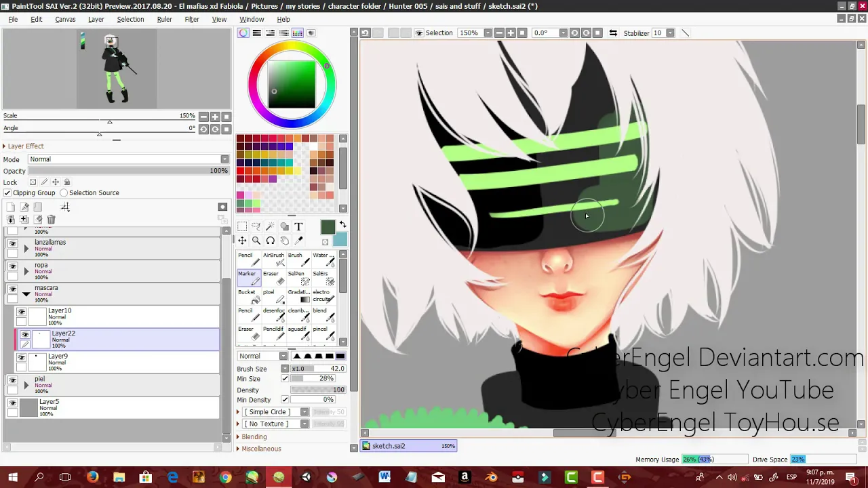Open File Explorer from the taskbar
868x488 pixels.
(119, 478)
